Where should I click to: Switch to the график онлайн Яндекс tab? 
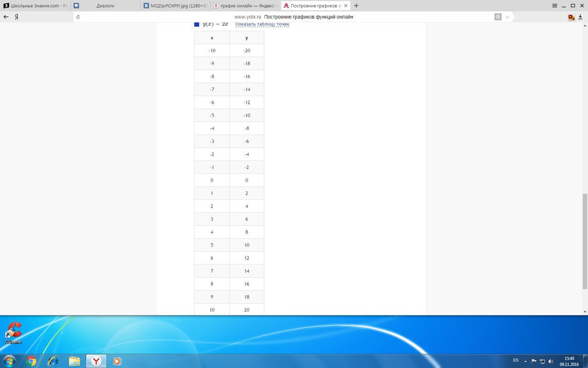(x=245, y=6)
